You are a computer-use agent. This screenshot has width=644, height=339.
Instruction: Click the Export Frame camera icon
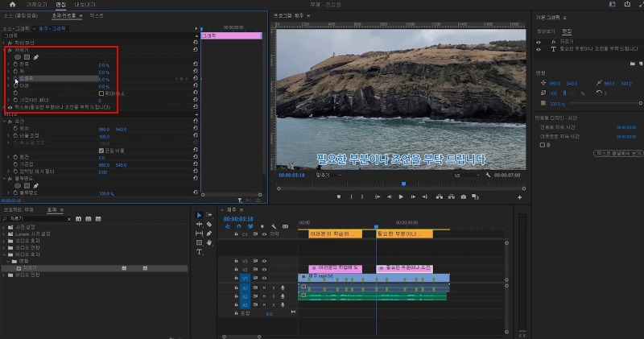point(463,196)
